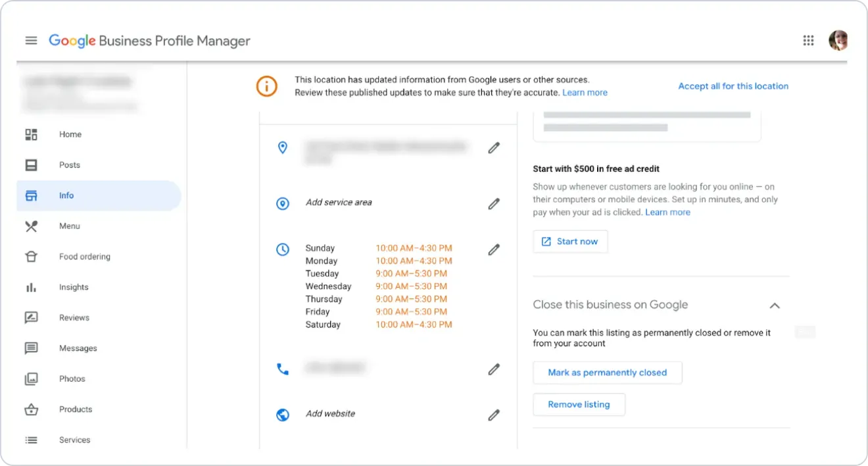Viewport: 868px width, 466px height.
Task: Click the service area target icon
Action: coord(283,204)
